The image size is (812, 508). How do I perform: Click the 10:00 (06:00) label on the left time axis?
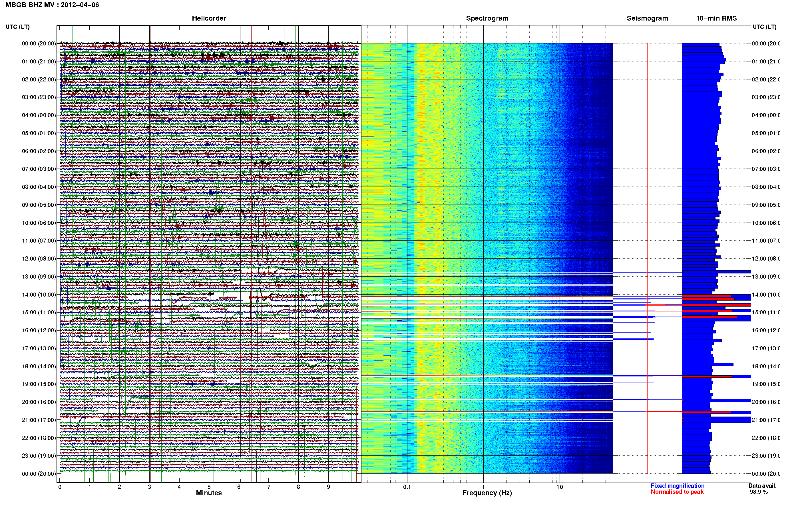(39, 223)
